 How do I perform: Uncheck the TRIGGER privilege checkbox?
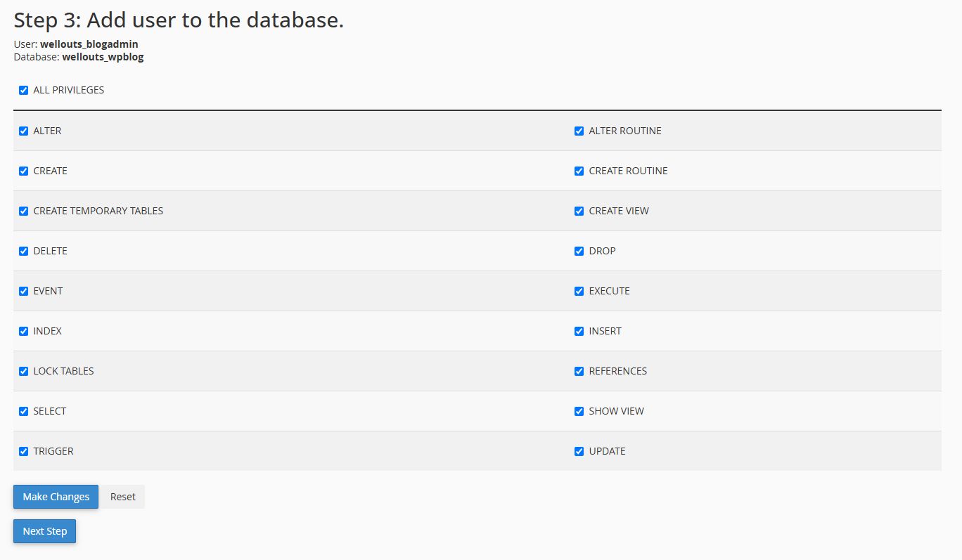coord(23,451)
